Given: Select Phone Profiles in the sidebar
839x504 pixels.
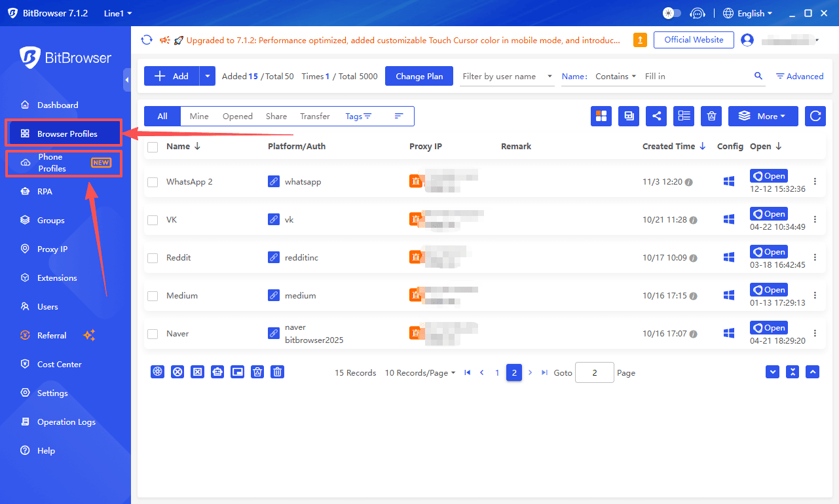Looking at the screenshot, I should coord(63,162).
